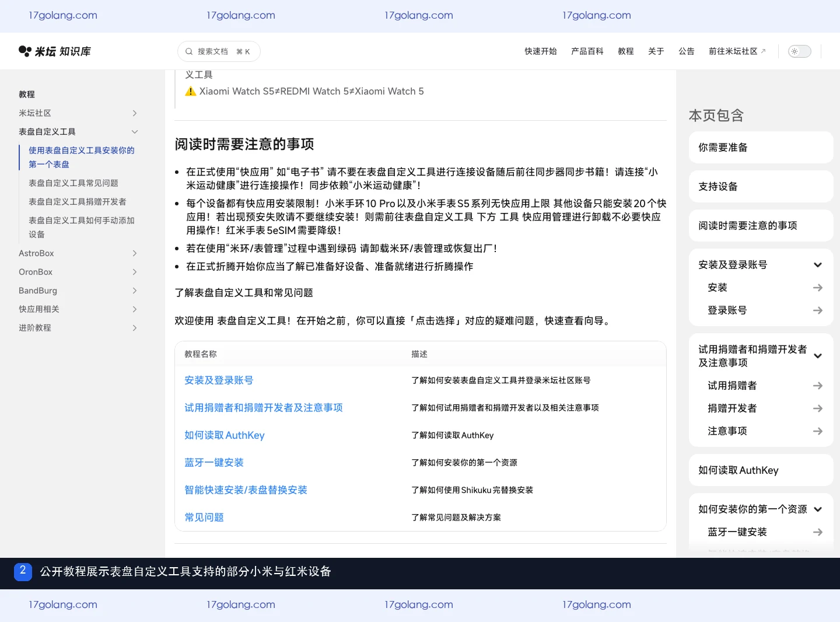Select 教程 in the top navigation
The width and height of the screenshot is (840, 622).
click(x=626, y=51)
